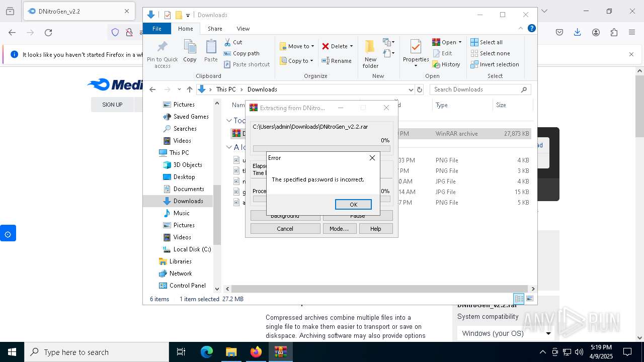The width and height of the screenshot is (644, 362).
Task: Click Downloads in the address bar
Action: (262, 89)
